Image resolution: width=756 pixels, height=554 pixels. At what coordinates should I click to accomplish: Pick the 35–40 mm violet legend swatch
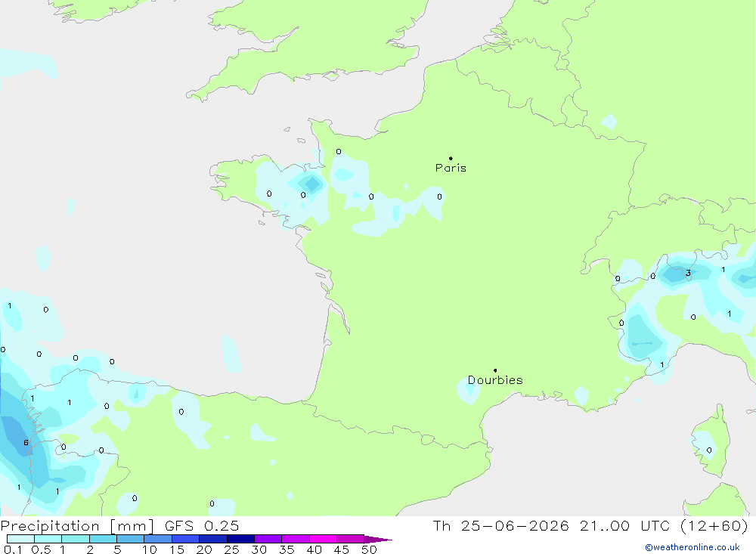point(295,539)
